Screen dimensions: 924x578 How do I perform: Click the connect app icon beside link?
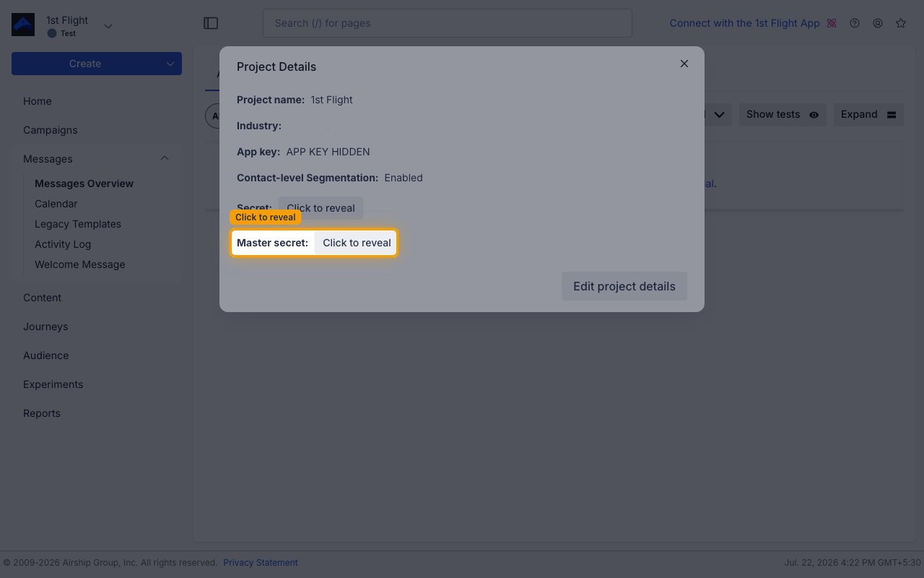(x=832, y=23)
